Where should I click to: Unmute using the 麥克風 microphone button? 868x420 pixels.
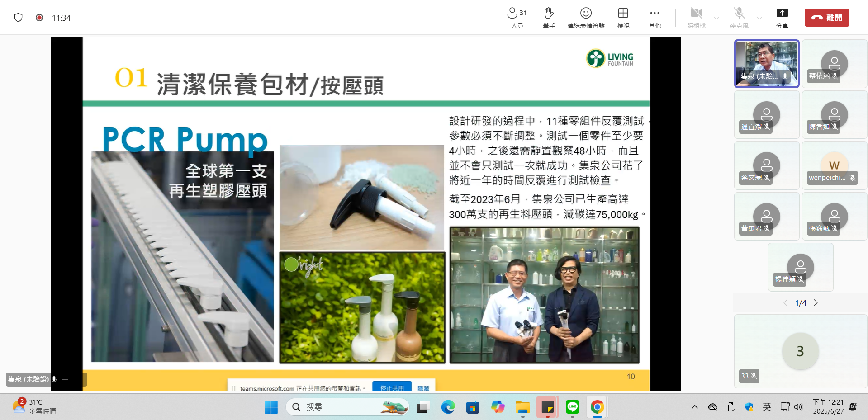click(739, 18)
